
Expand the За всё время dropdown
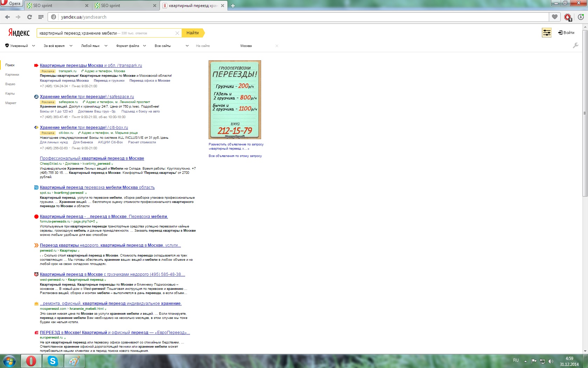[58, 46]
